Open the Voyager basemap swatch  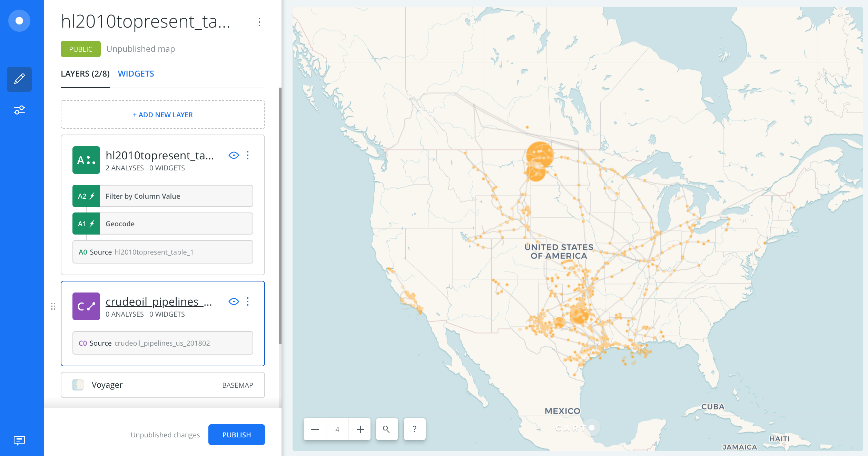click(x=78, y=385)
